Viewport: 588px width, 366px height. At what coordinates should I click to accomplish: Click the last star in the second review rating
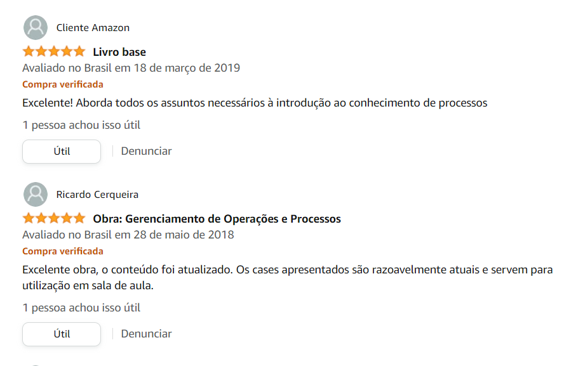pyautogui.click(x=80, y=218)
